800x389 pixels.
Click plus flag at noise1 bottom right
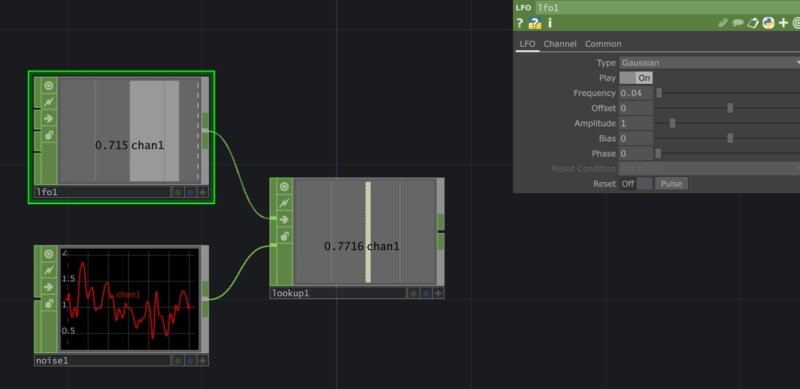click(203, 361)
